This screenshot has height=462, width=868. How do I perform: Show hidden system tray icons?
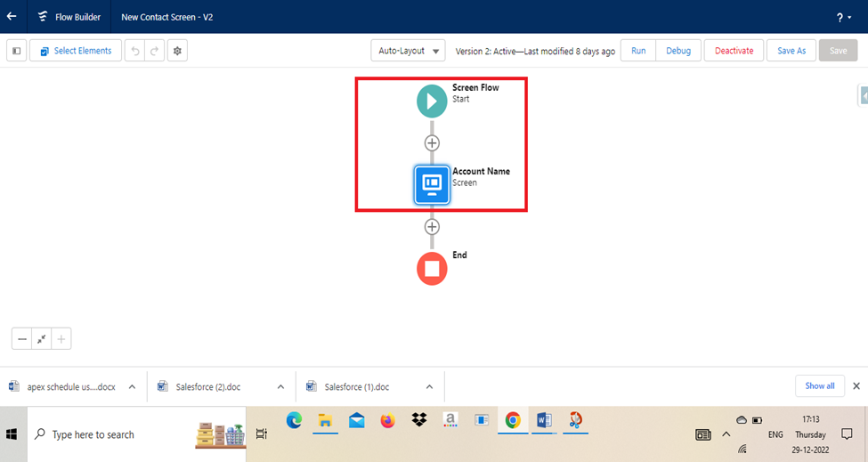726,434
